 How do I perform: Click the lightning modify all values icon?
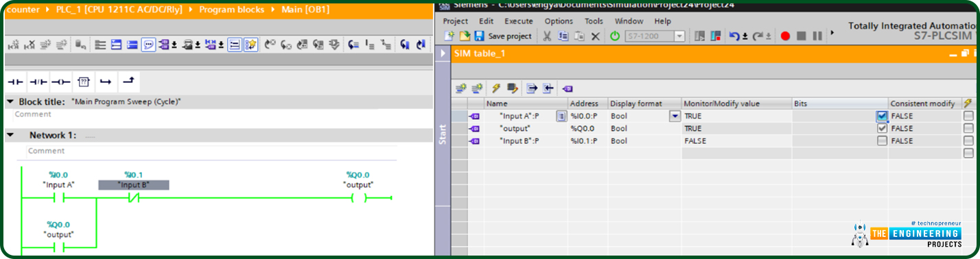click(495, 88)
